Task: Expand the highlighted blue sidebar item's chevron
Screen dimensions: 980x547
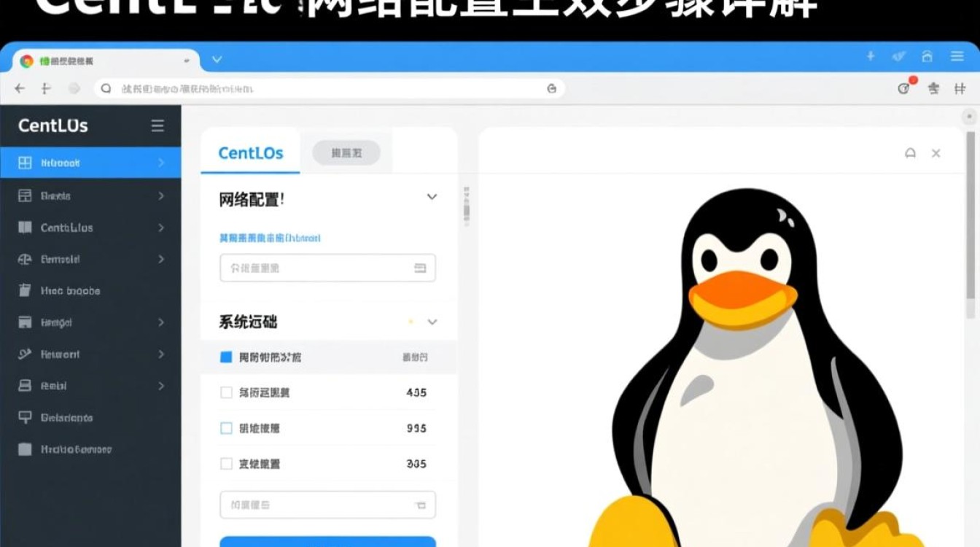Action: [161, 163]
